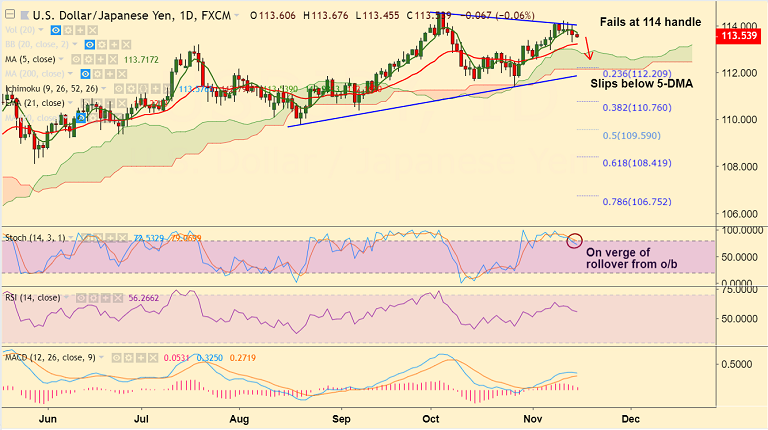Image resolution: width=768 pixels, height=430 pixels.
Task: Click the RSI value 56.2662
Action: [144, 298]
